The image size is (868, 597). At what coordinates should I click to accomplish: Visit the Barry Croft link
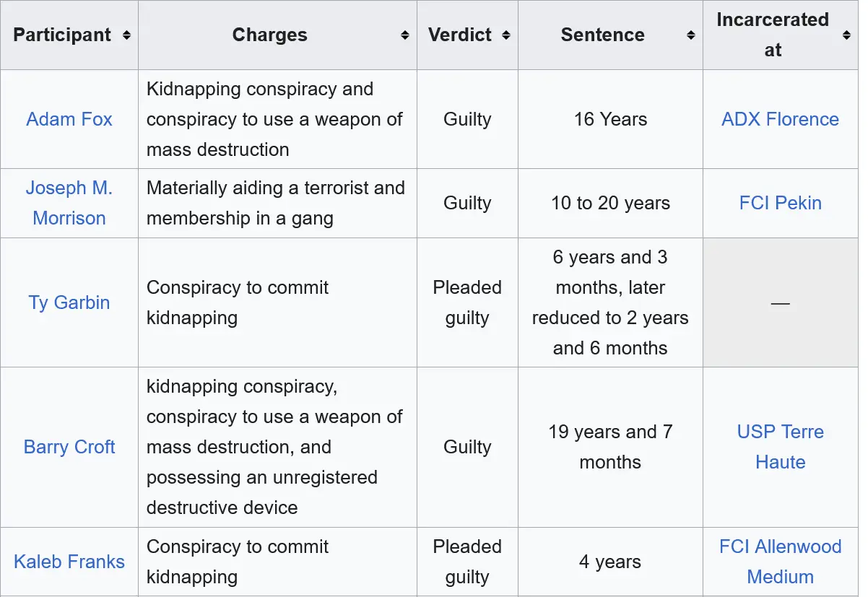pyautogui.click(x=69, y=447)
